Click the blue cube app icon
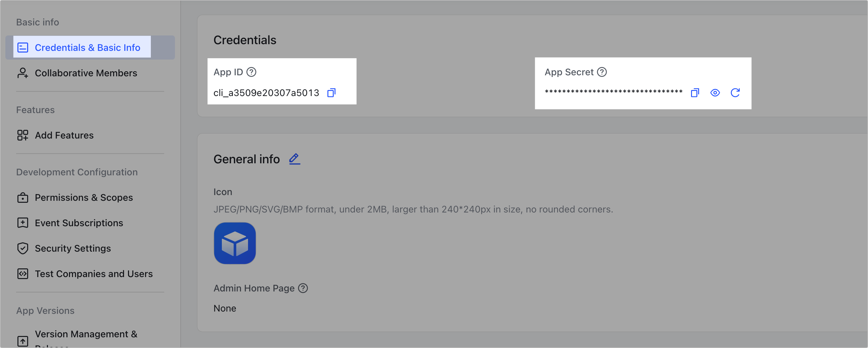Image resolution: width=868 pixels, height=348 pixels. 235,243
